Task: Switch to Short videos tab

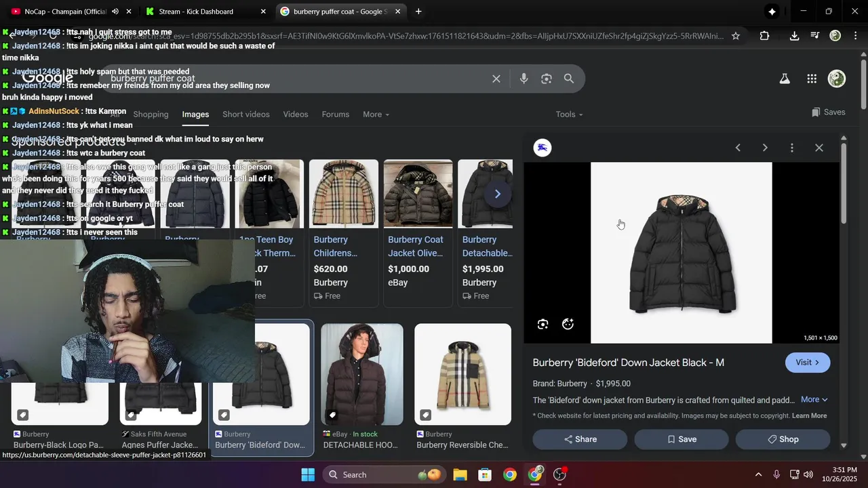Action: [x=246, y=115]
